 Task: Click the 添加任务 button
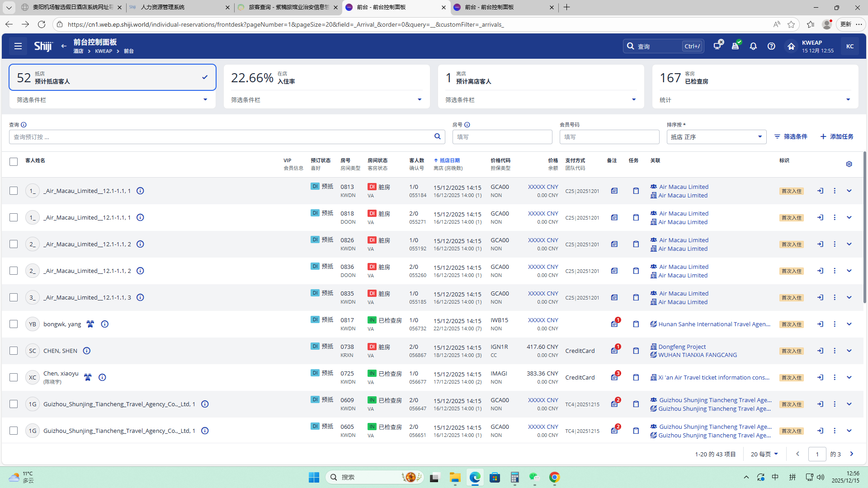[837, 136]
